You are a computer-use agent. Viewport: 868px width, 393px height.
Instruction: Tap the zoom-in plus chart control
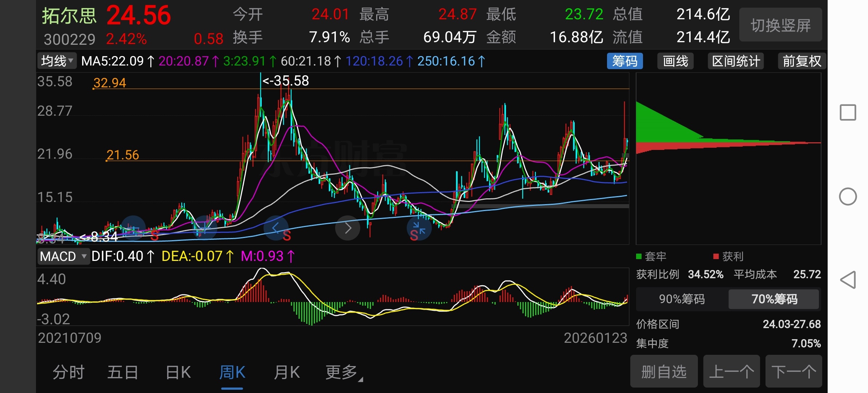pos(204,228)
